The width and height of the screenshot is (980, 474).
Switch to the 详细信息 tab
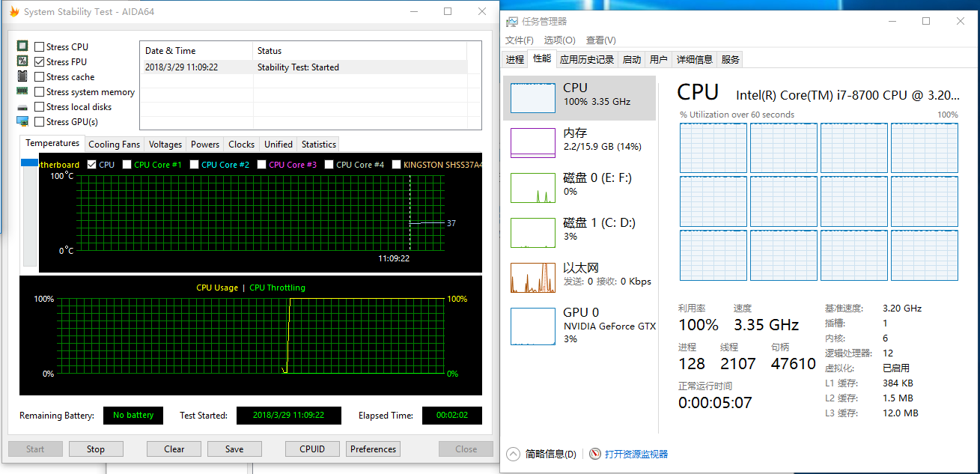pyautogui.click(x=695, y=60)
